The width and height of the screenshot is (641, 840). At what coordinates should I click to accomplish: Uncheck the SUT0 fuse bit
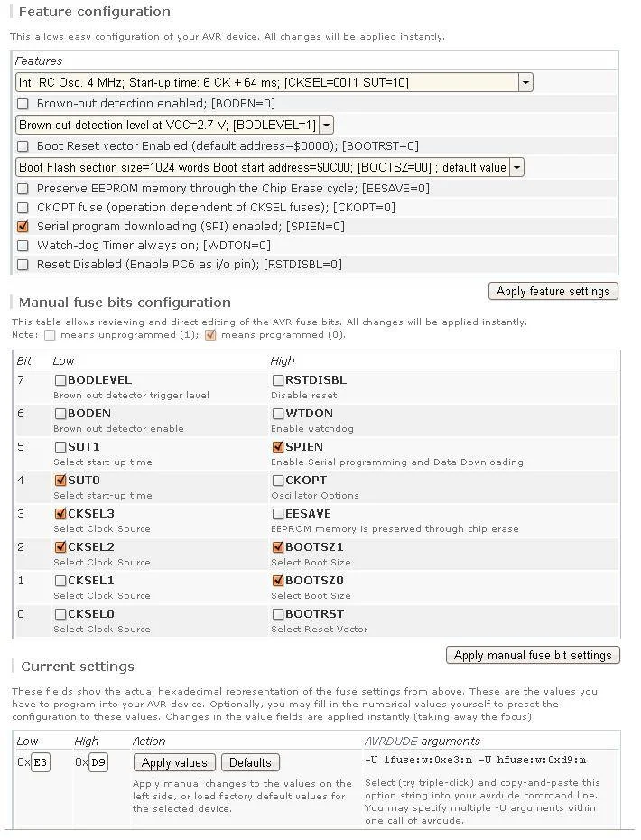point(60,481)
